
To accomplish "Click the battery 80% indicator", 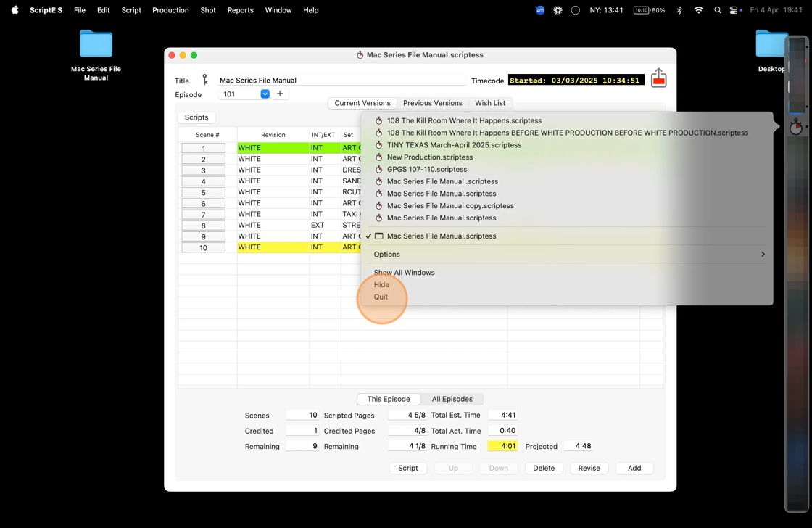I will (x=650, y=10).
